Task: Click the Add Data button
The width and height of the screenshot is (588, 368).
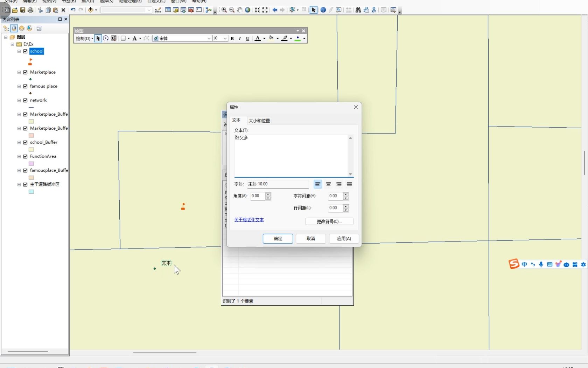Action: [91, 10]
